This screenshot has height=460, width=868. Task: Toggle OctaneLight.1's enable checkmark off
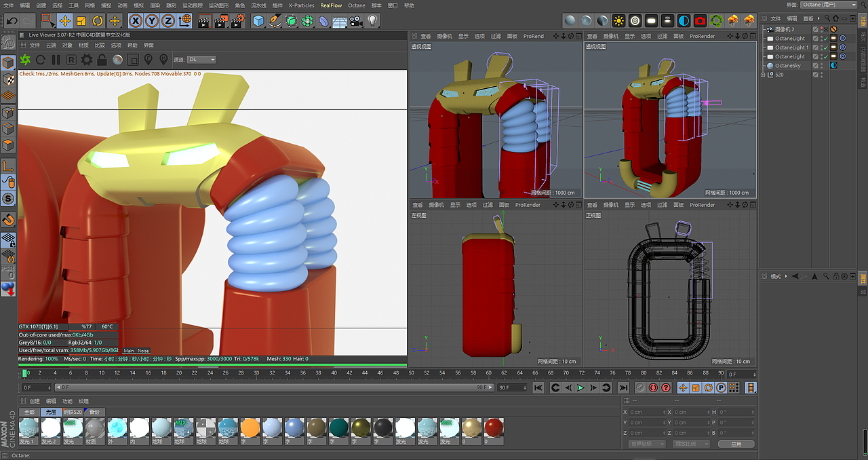(x=826, y=47)
